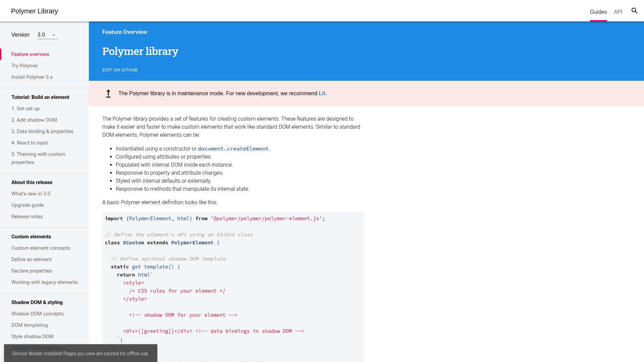
Task: Expand the version selector arrow
Action: coord(53,35)
